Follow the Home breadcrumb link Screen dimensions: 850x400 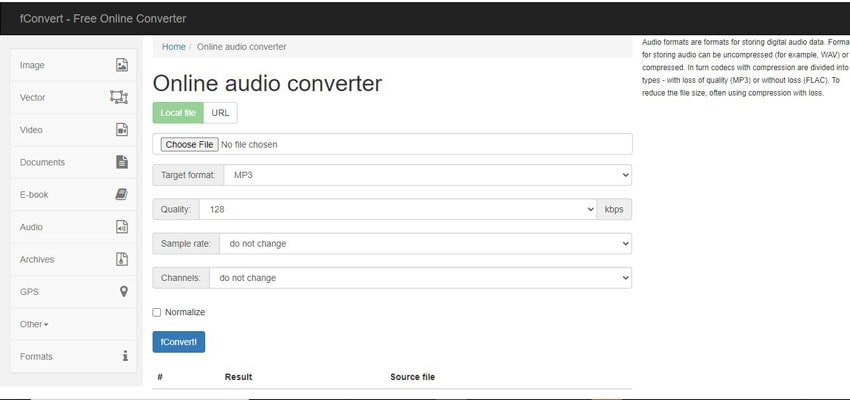tap(173, 47)
